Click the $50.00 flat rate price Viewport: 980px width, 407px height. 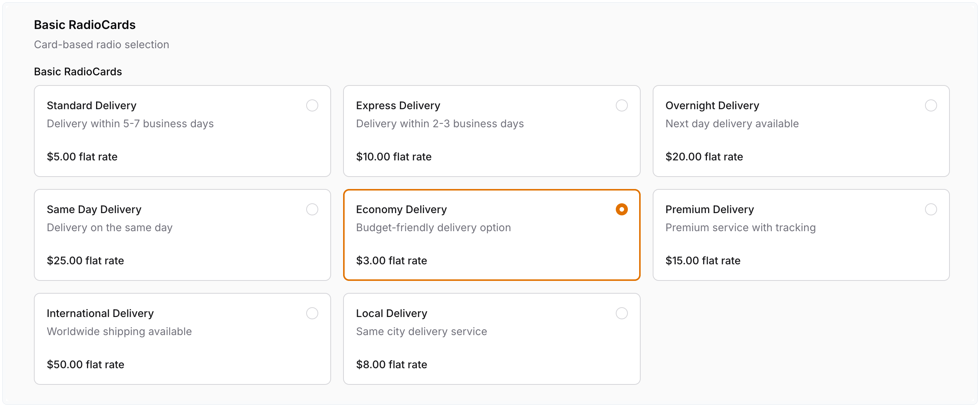click(85, 364)
